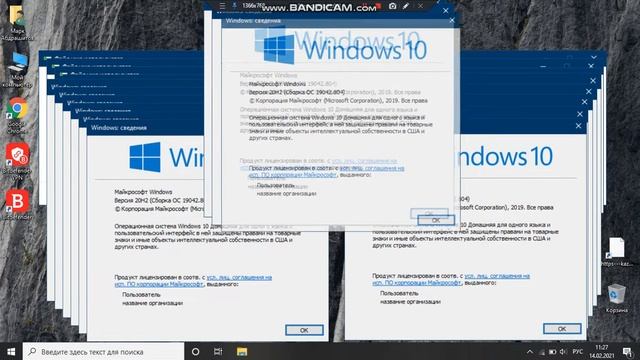Click OK in the top center dialog
This screenshot has width=640, height=360.
pos(436,220)
